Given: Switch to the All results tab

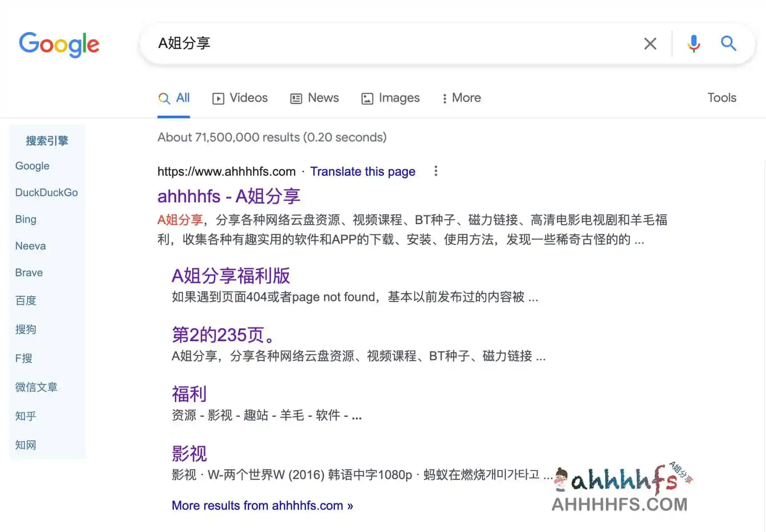Looking at the screenshot, I should (174, 98).
